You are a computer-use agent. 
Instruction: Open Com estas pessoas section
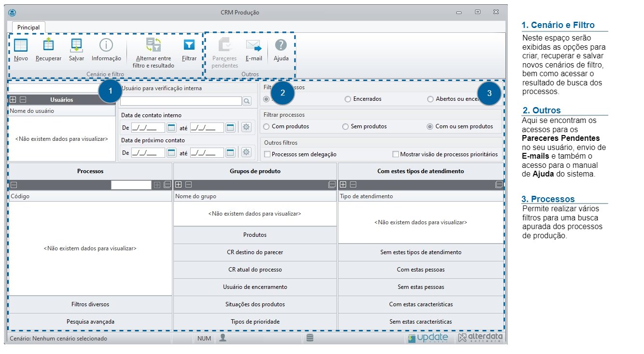coord(421,270)
